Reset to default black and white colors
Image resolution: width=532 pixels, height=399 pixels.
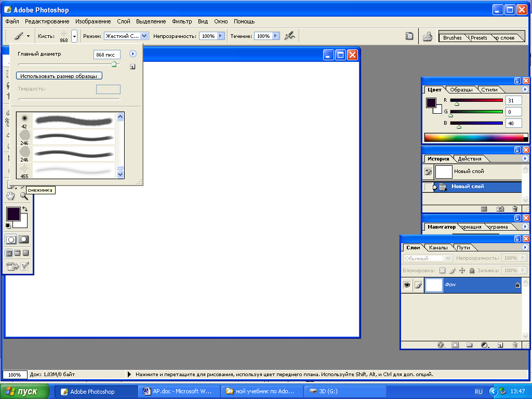(x=8, y=225)
